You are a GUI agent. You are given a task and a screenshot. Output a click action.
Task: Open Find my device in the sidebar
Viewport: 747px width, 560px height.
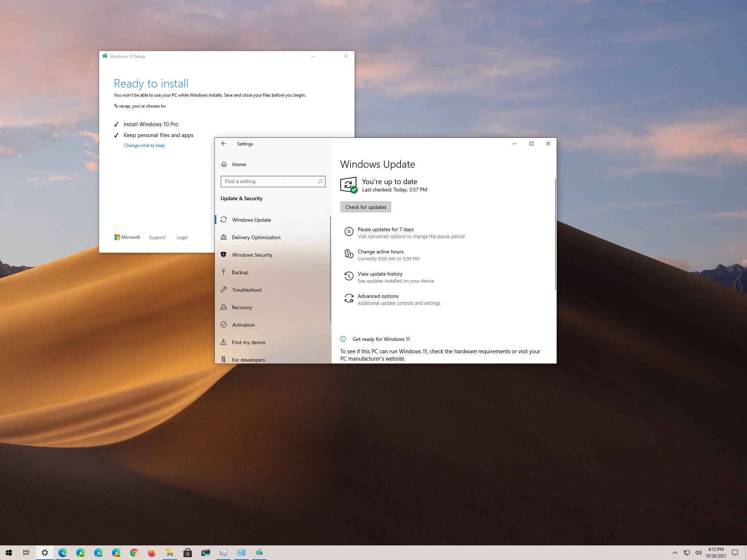[x=272, y=342]
